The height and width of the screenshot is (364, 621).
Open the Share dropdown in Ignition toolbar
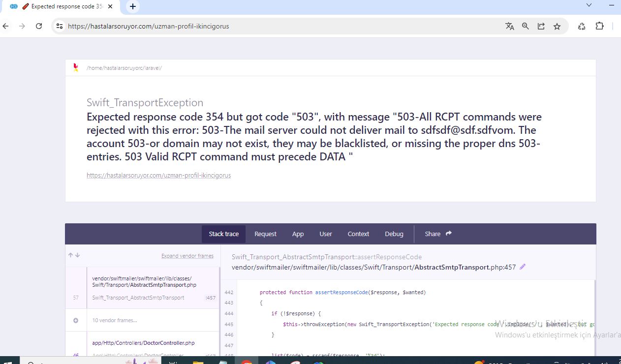(x=438, y=234)
